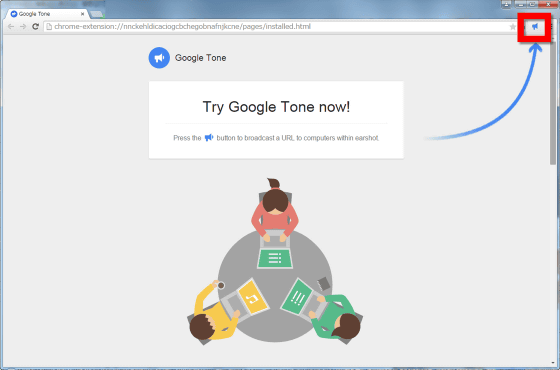This screenshot has width=560, height=370.
Task: Open a new tab with the new-tab button
Action: pyautogui.click(x=96, y=14)
